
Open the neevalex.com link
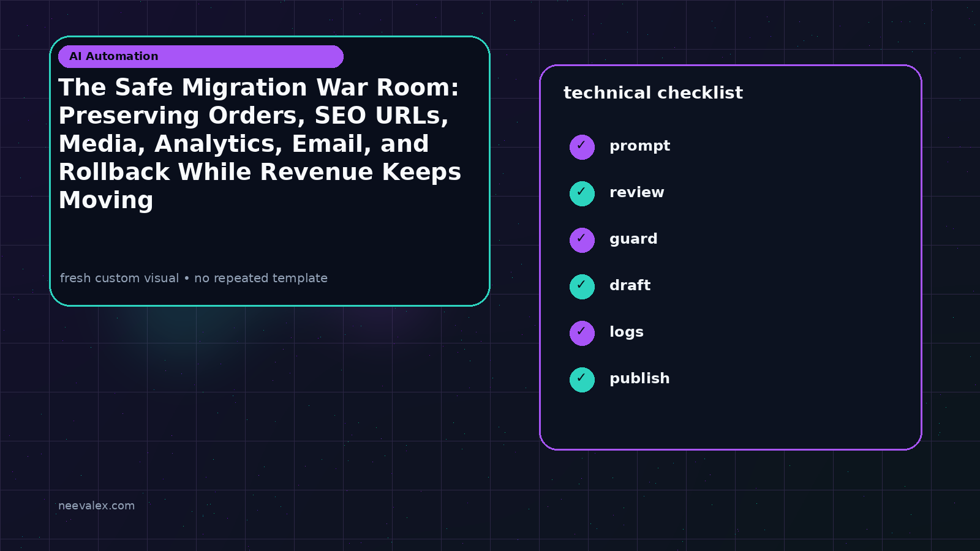tap(96, 506)
